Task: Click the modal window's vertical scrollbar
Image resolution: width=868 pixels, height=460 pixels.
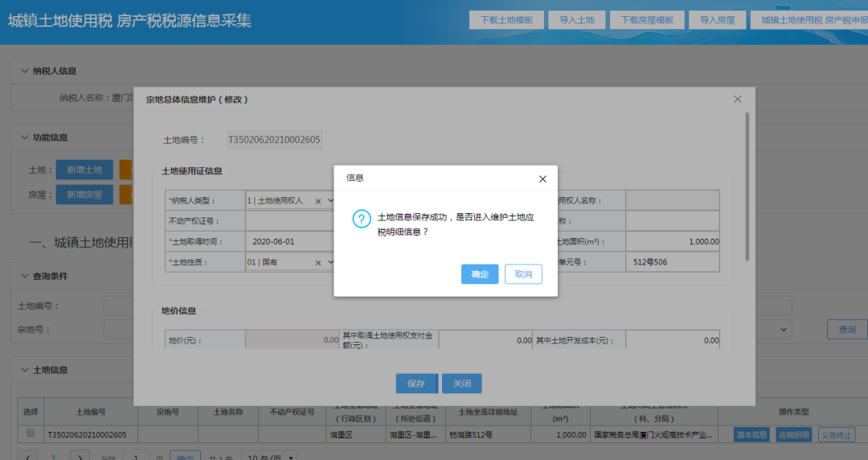Action: 747,187
